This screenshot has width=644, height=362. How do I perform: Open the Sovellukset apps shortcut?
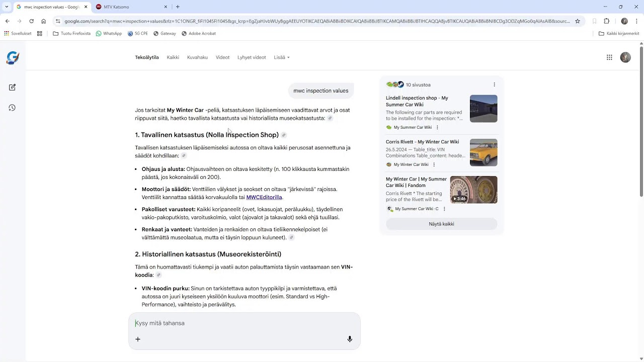point(18,34)
